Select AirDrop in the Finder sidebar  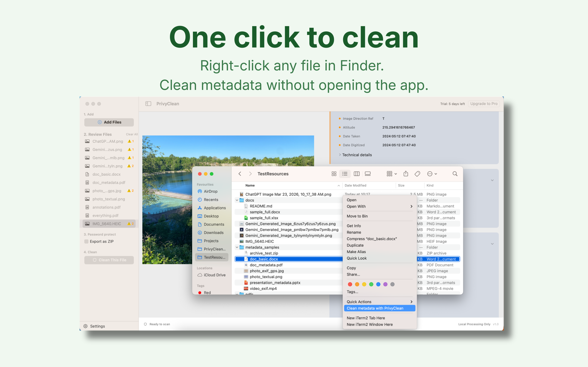pos(210,191)
